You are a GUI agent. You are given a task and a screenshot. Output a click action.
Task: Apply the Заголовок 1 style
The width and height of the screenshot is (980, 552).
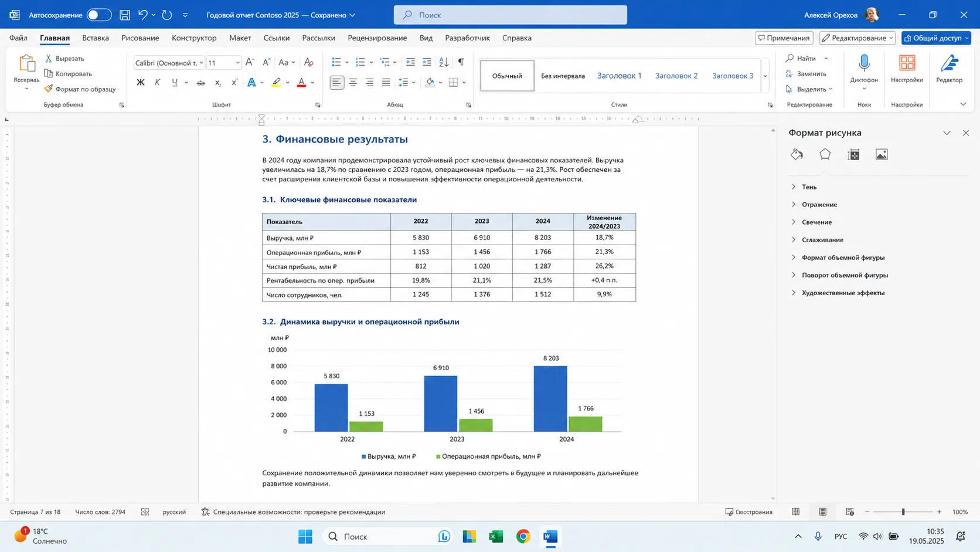619,76
